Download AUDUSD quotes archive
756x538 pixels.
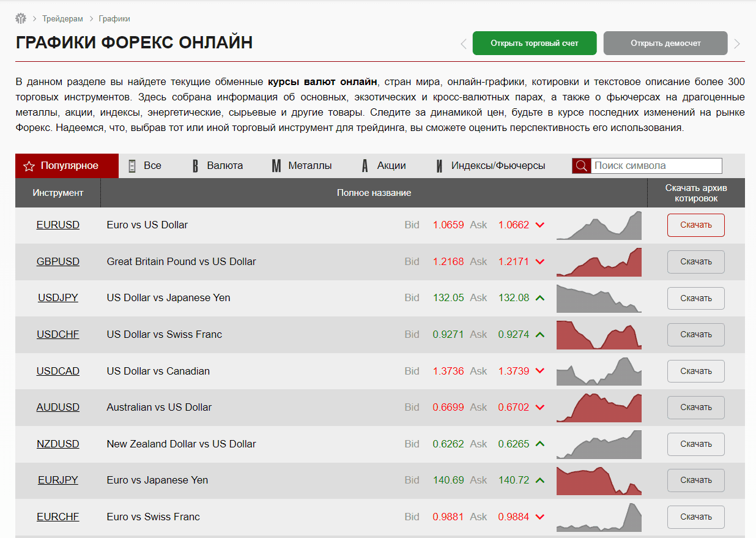click(696, 408)
